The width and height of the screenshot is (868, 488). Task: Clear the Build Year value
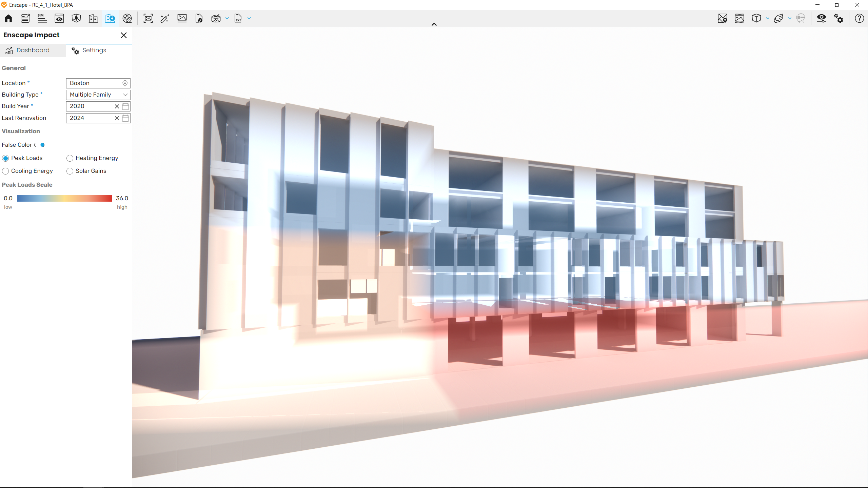pyautogui.click(x=117, y=106)
